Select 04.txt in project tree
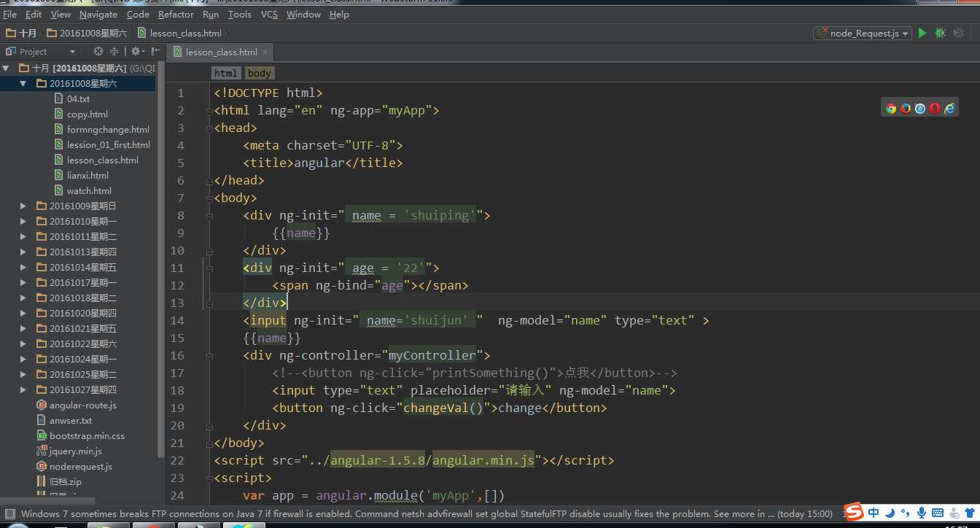This screenshot has width=980, height=528. click(x=78, y=98)
